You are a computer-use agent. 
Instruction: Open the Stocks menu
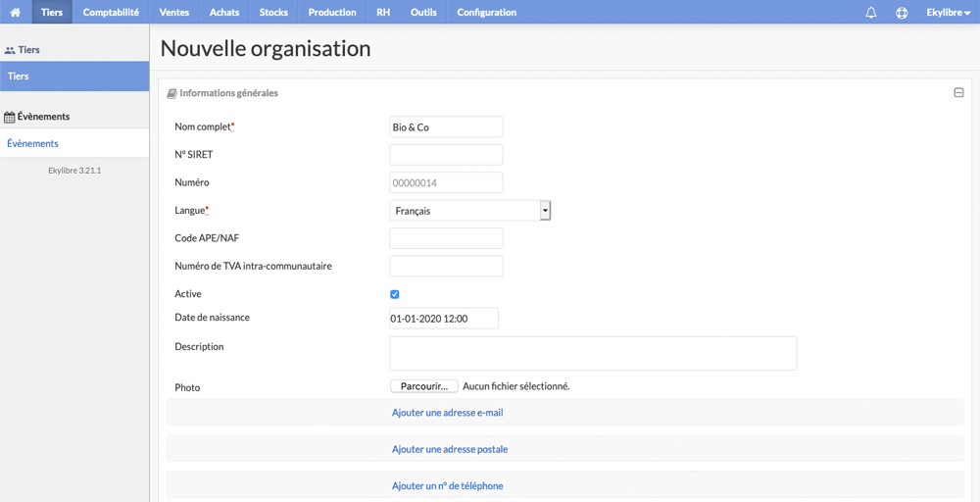[x=273, y=12]
